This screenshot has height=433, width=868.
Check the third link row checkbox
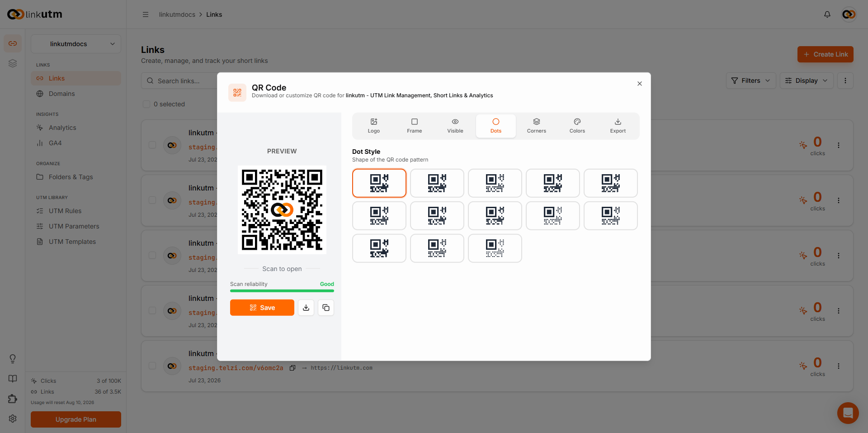[x=152, y=256]
